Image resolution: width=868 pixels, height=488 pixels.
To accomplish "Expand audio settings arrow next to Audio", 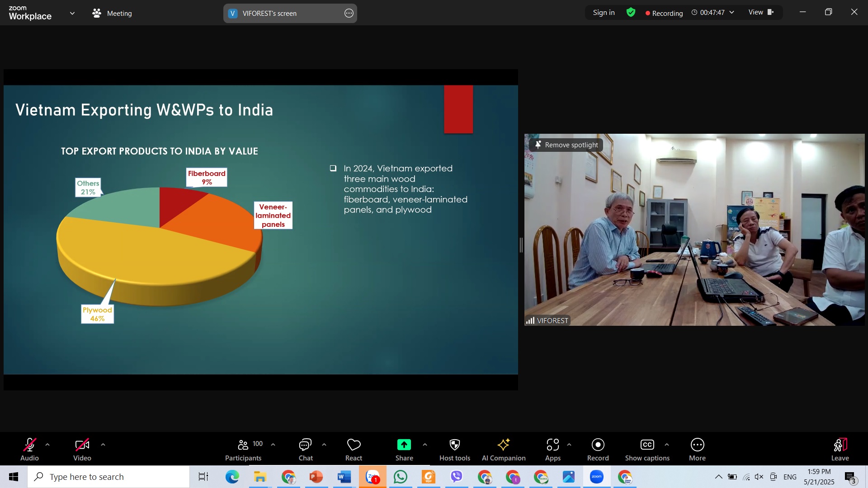I will point(47,445).
